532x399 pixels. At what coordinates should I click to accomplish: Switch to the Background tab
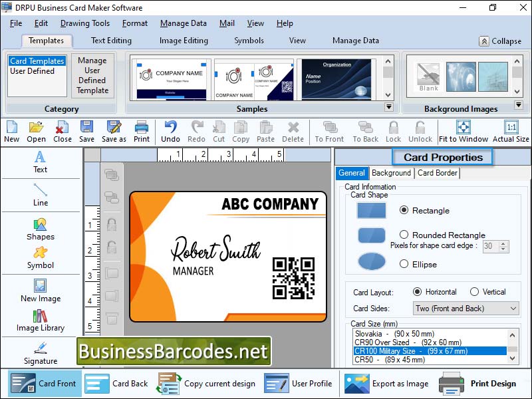tap(391, 173)
